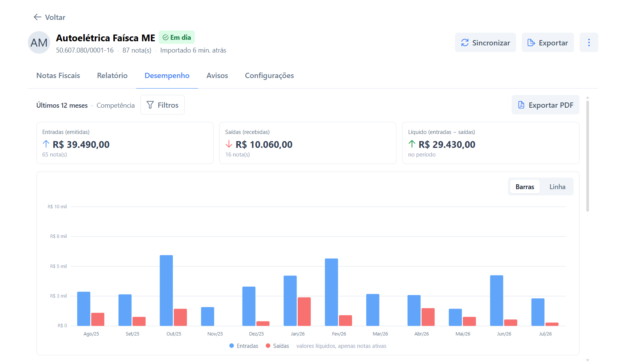Click the R$ 10.060,00 saídas value

264,144
